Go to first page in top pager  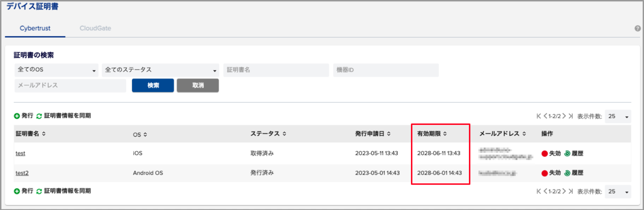pos(539,116)
